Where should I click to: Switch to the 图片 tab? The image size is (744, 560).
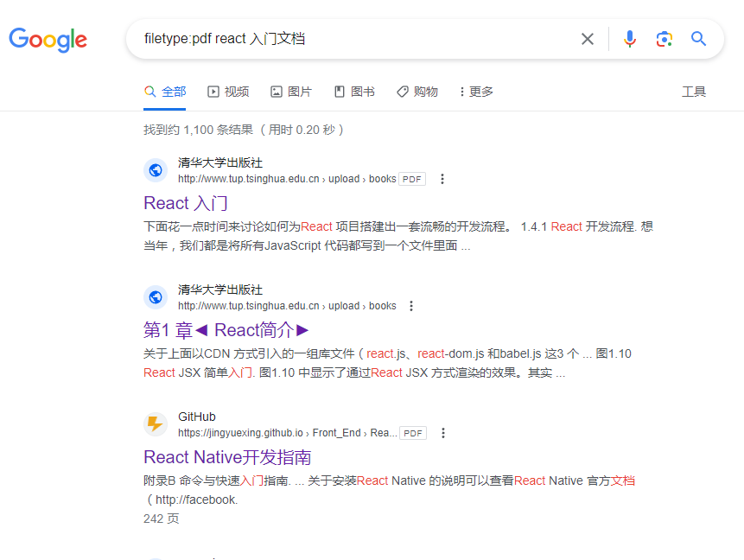(x=291, y=92)
